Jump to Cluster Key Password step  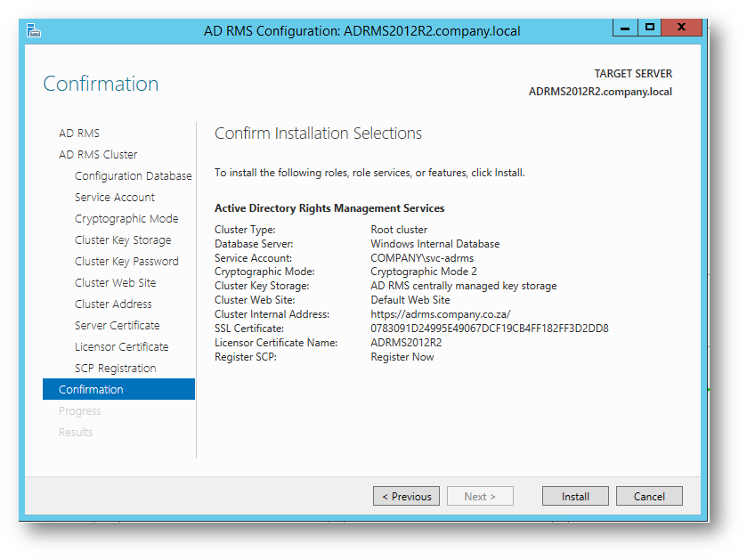tap(126, 262)
